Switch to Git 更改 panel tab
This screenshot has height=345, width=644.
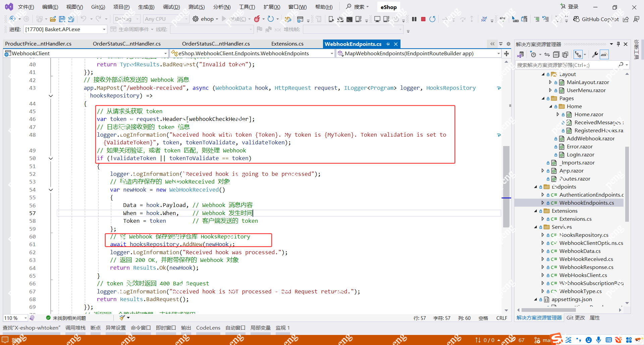point(576,318)
